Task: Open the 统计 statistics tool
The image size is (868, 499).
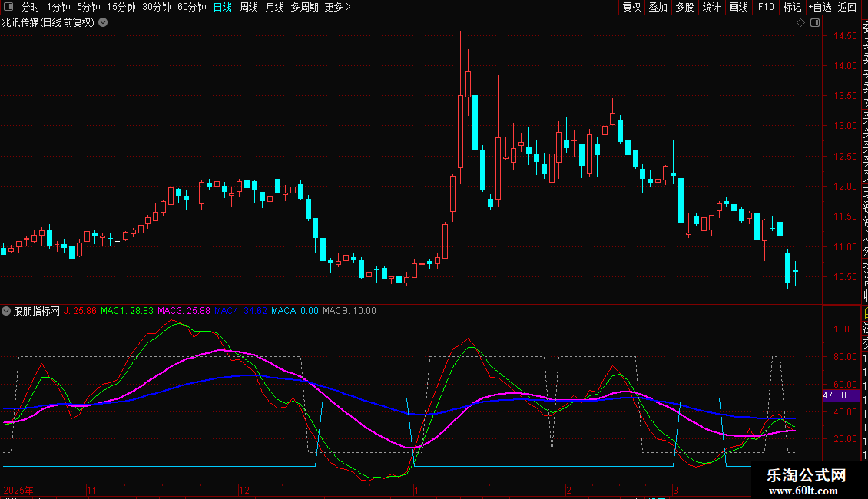Action: (x=711, y=7)
